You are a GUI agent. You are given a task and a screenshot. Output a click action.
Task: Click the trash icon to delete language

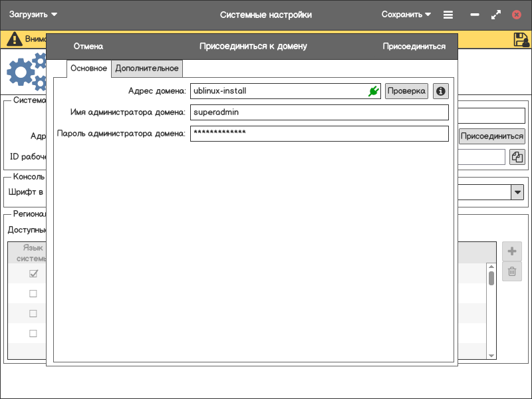pos(512,271)
